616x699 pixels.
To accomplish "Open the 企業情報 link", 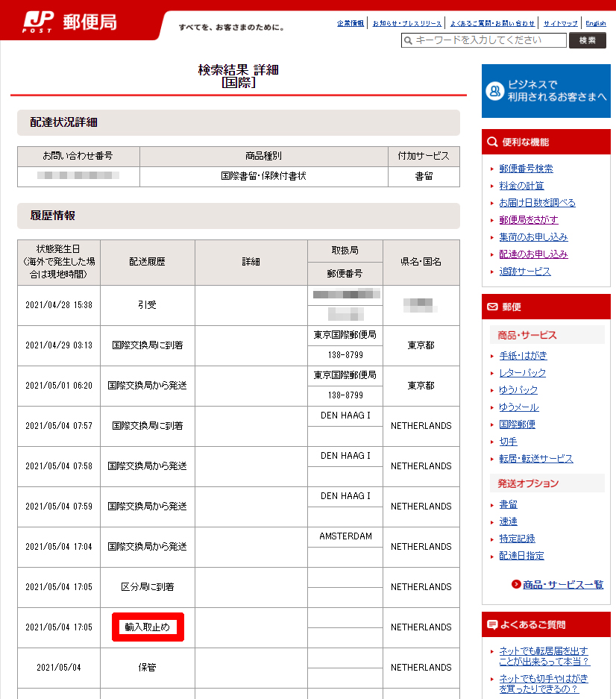I will coord(351,23).
